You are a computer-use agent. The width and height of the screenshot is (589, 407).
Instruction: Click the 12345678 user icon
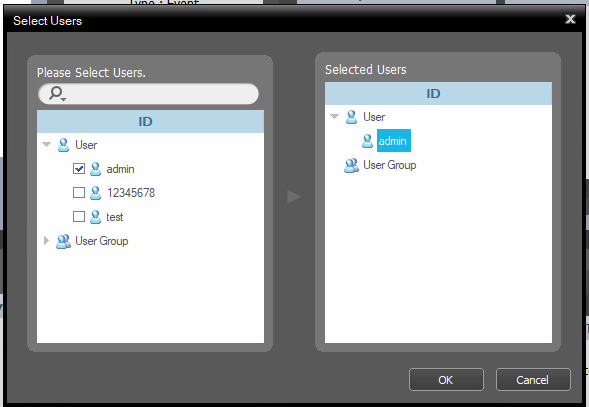pyautogui.click(x=95, y=193)
